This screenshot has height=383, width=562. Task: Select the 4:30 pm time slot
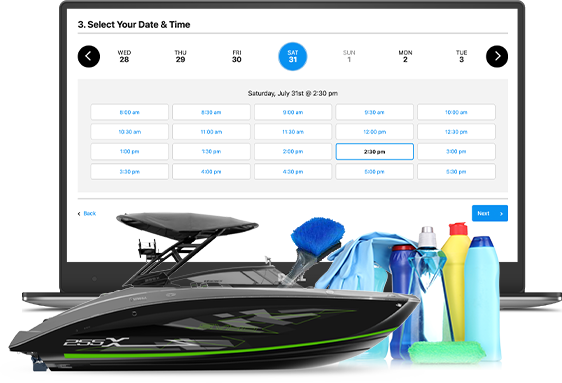tap(293, 172)
